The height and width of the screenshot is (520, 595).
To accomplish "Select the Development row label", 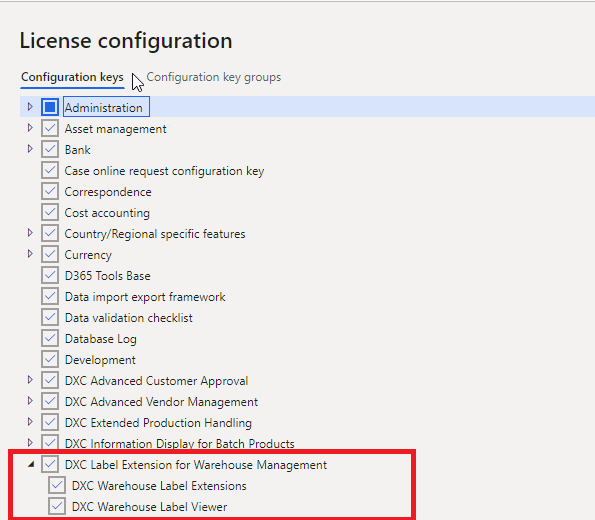I will click(x=100, y=360).
